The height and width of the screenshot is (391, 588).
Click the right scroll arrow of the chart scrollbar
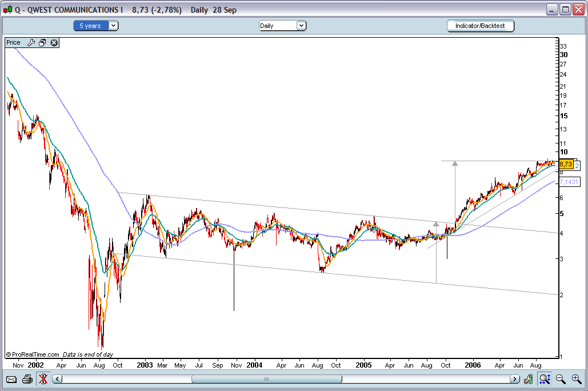pos(515,379)
